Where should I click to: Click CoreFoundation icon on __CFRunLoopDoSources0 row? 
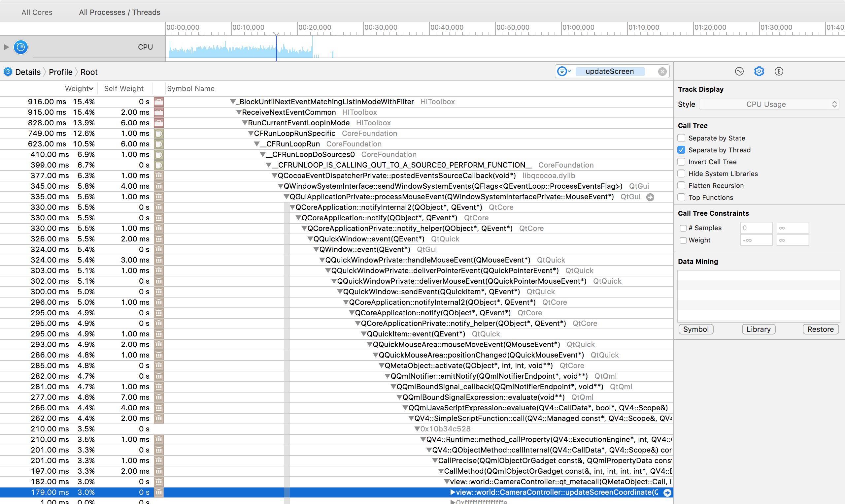pyautogui.click(x=159, y=154)
